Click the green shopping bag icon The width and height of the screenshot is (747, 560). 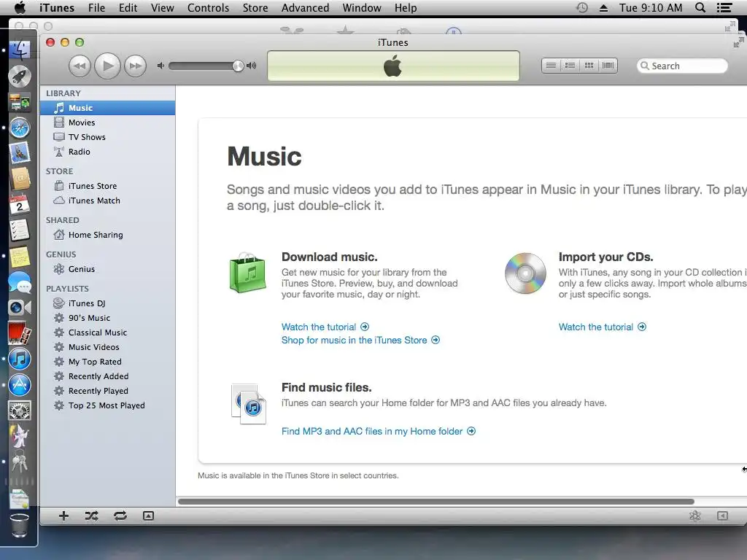[x=248, y=273]
